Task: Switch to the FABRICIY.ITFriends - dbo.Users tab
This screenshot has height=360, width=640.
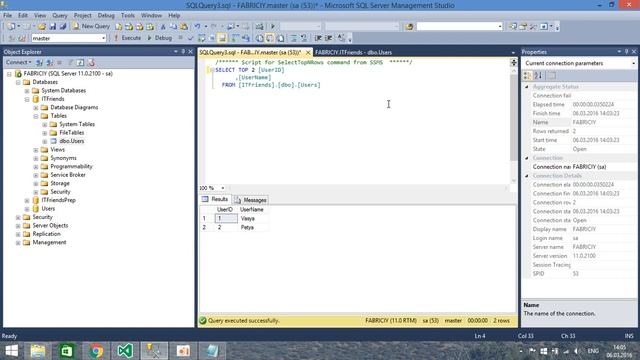Action: point(353,52)
